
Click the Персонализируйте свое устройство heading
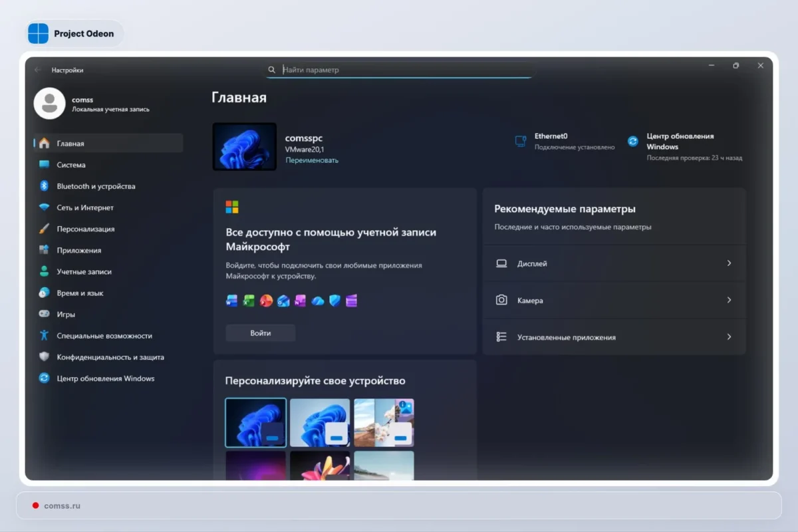click(x=315, y=381)
